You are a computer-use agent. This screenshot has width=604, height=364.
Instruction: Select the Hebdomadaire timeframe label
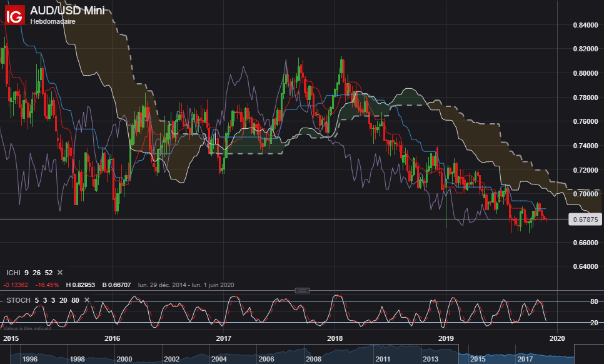(x=53, y=21)
